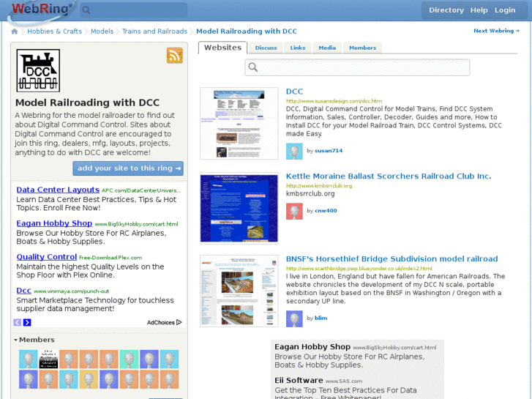
Task: Open the Links tab
Action: coord(298,48)
